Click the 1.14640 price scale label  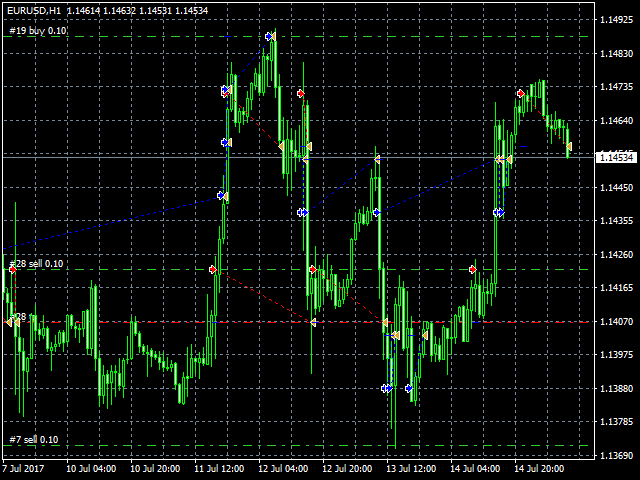tap(616, 120)
